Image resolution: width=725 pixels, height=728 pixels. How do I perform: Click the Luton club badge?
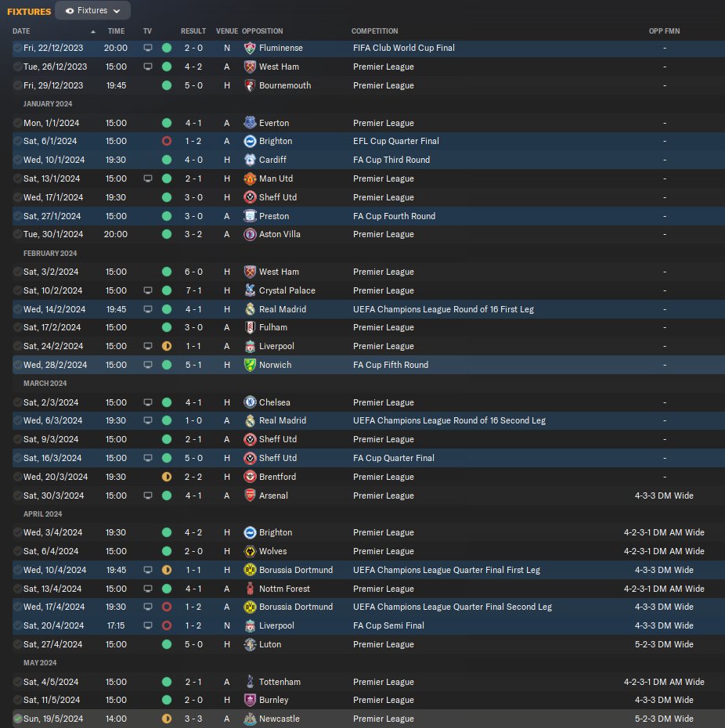[x=250, y=644]
